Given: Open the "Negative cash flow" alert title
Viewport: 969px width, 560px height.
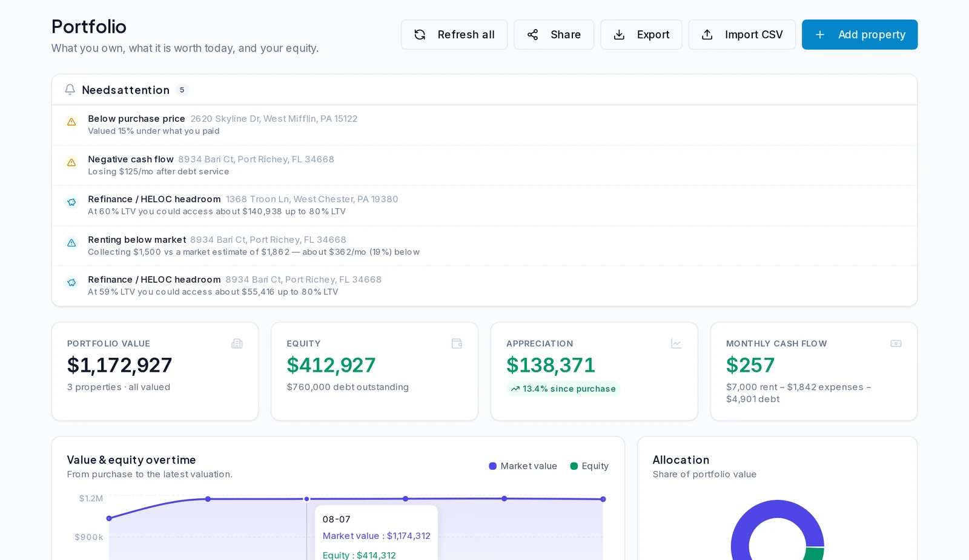Looking at the screenshot, I should coord(131,159).
